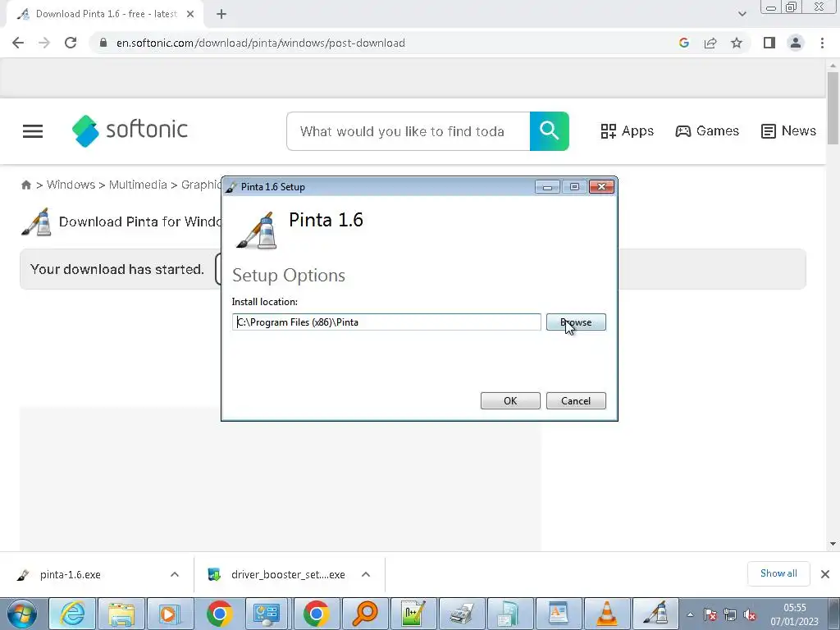
Task: Click the Action Center flag icon
Action: (710, 614)
